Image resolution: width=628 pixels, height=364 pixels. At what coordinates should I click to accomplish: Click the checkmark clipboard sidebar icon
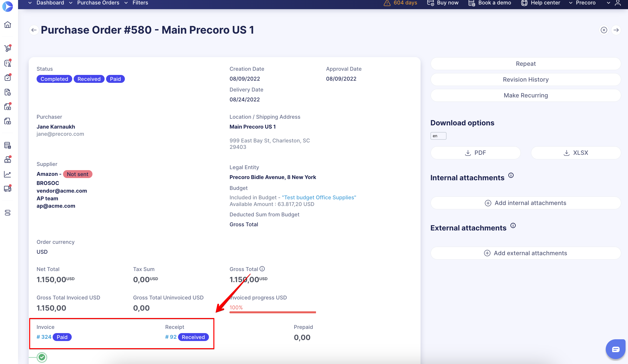point(8,78)
